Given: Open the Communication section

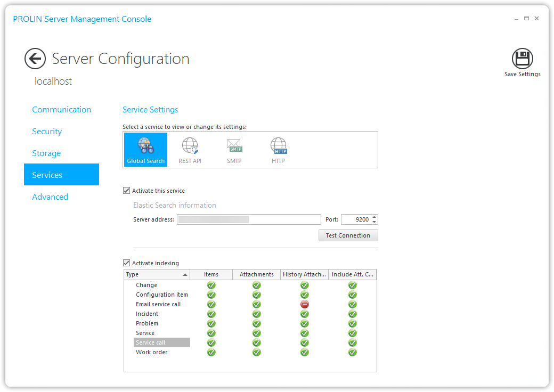Looking at the screenshot, I should (x=61, y=110).
